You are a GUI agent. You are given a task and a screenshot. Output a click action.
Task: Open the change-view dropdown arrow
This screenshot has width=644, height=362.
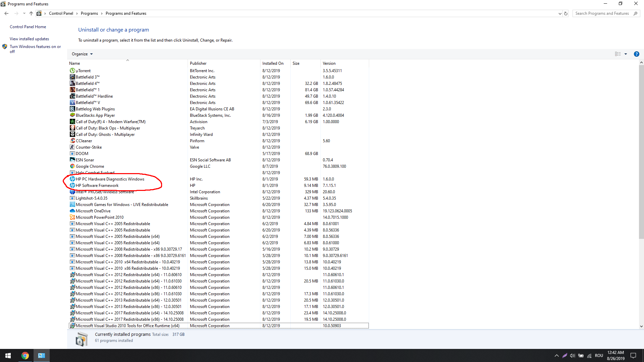(x=626, y=54)
